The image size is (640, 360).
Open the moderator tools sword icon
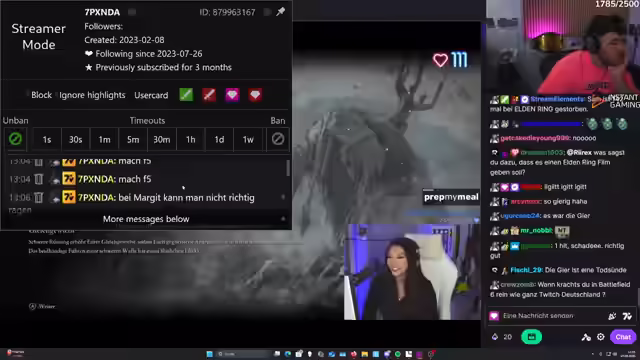tap(586, 337)
